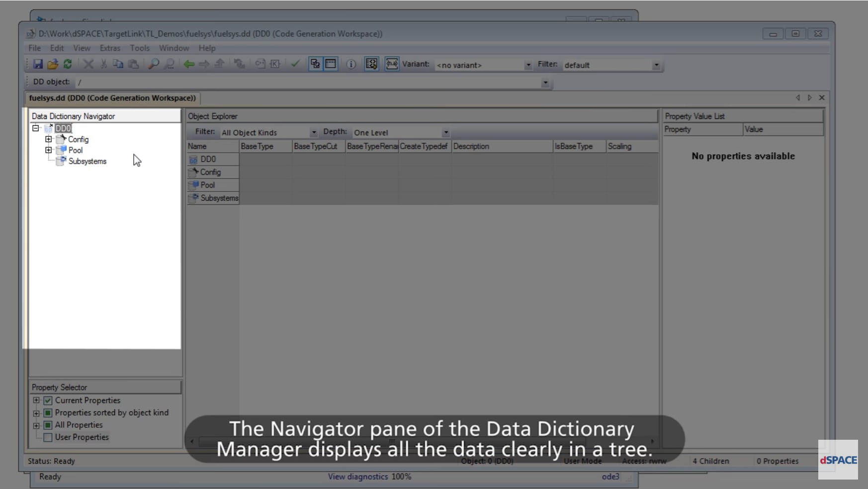The image size is (868, 489).
Task: Select Pool icon in Object Explorer list
Action: (x=193, y=185)
